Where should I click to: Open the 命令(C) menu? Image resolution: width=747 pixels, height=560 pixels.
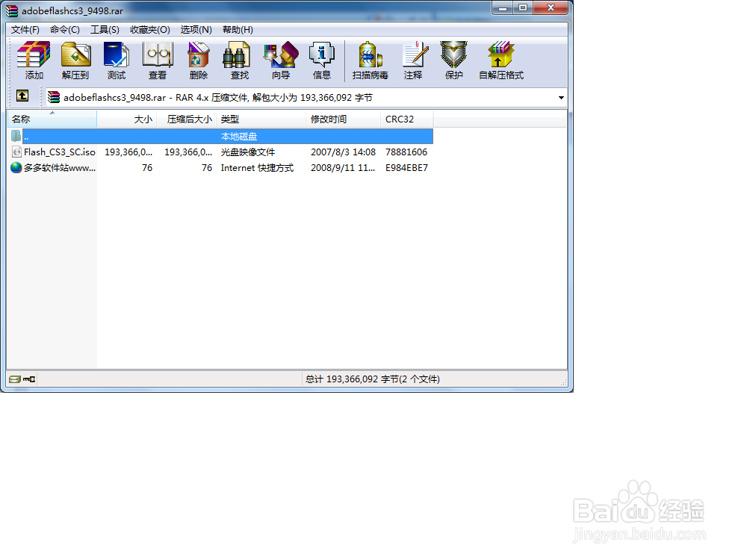tap(65, 30)
